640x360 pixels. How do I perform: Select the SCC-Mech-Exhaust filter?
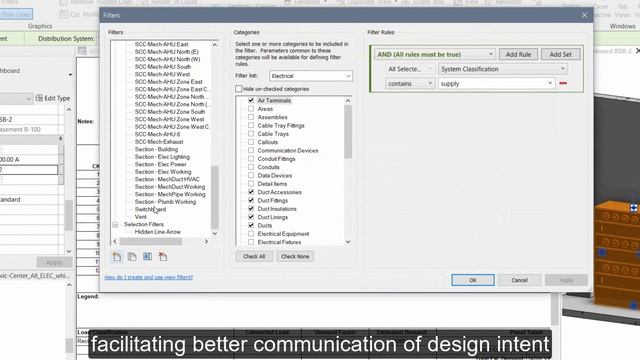tap(159, 142)
